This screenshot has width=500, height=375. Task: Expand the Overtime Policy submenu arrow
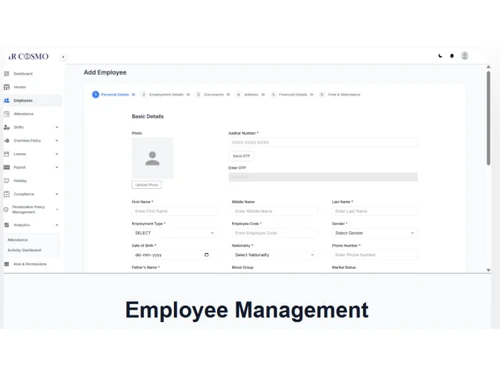click(57, 140)
